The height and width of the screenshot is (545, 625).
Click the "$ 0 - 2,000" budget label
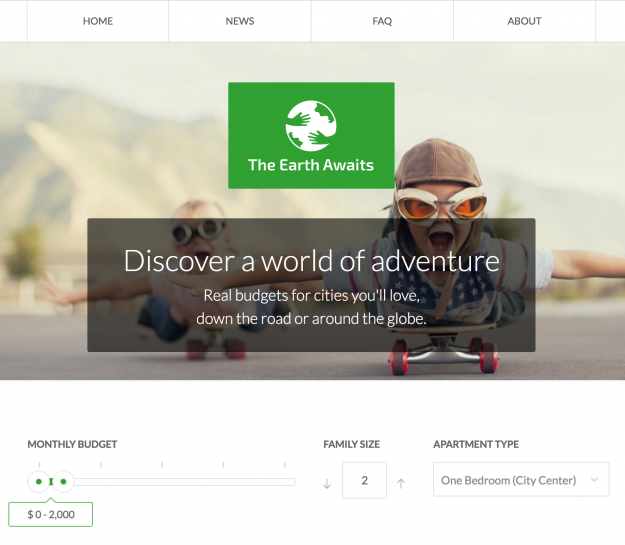click(51, 514)
